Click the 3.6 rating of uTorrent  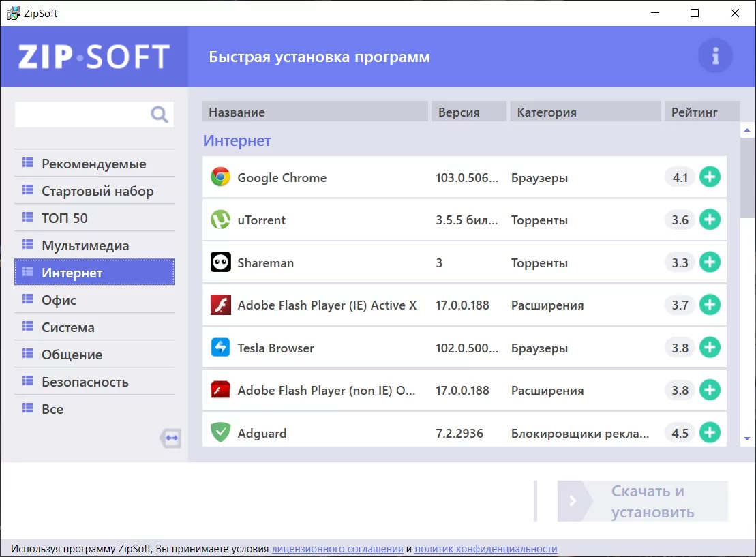pyautogui.click(x=680, y=220)
